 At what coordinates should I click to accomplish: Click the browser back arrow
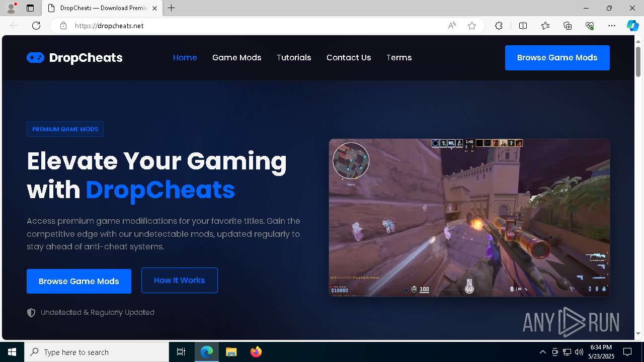pos(14,26)
